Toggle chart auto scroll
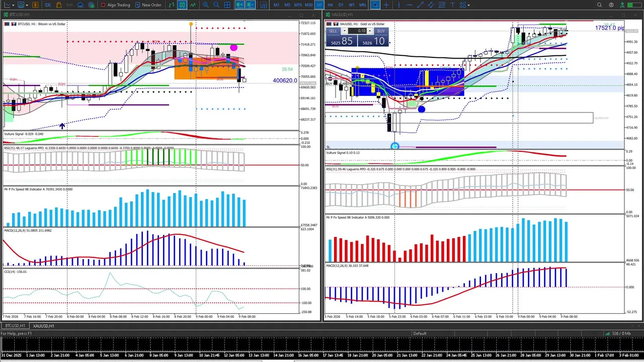 coord(239,5)
